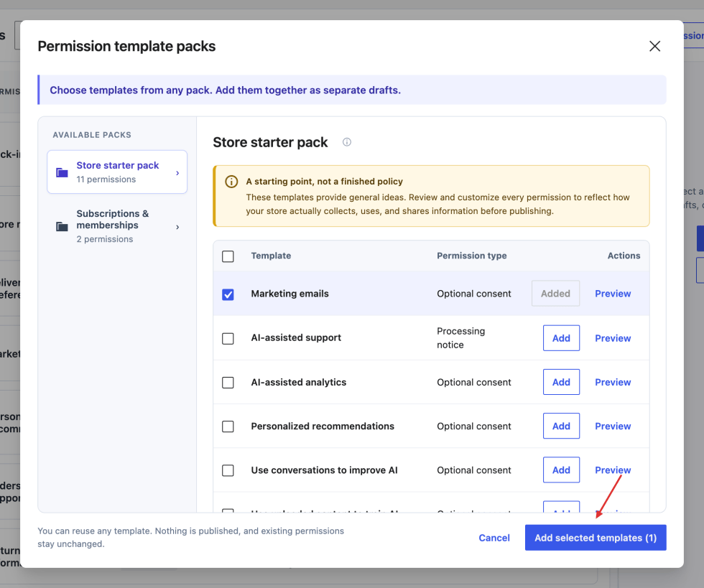Expand Store starter pack chevron
Image resolution: width=704 pixels, height=588 pixels.
point(178,173)
